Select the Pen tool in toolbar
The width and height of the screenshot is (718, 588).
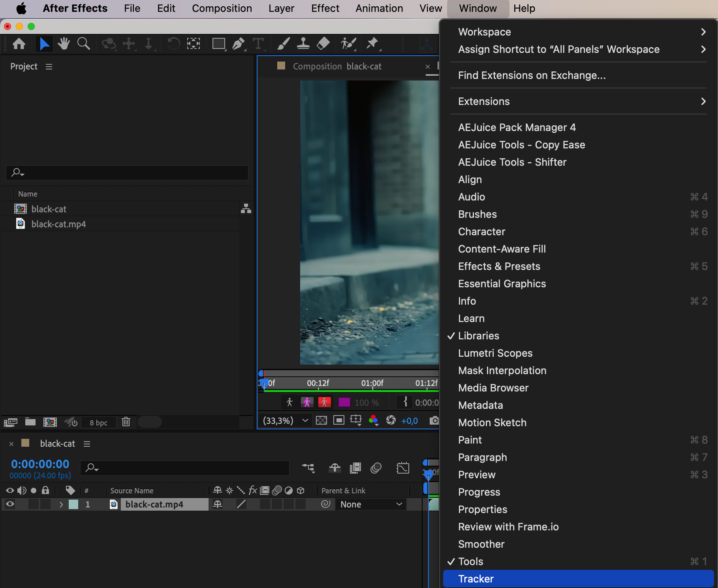click(238, 43)
